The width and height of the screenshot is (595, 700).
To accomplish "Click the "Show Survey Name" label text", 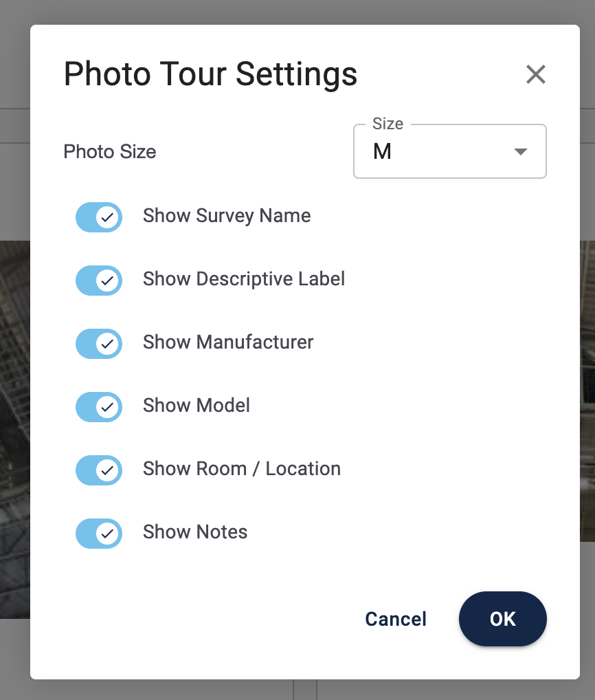I will (x=227, y=216).
